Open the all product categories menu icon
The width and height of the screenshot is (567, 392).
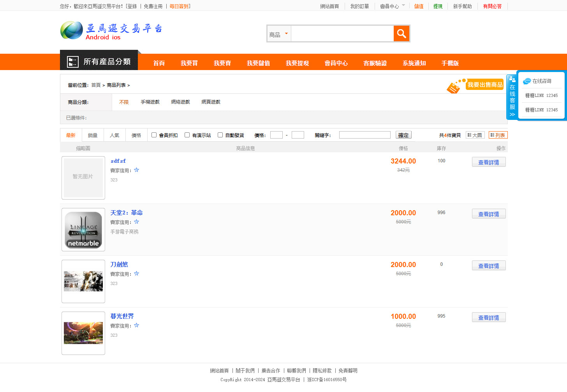point(73,62)
